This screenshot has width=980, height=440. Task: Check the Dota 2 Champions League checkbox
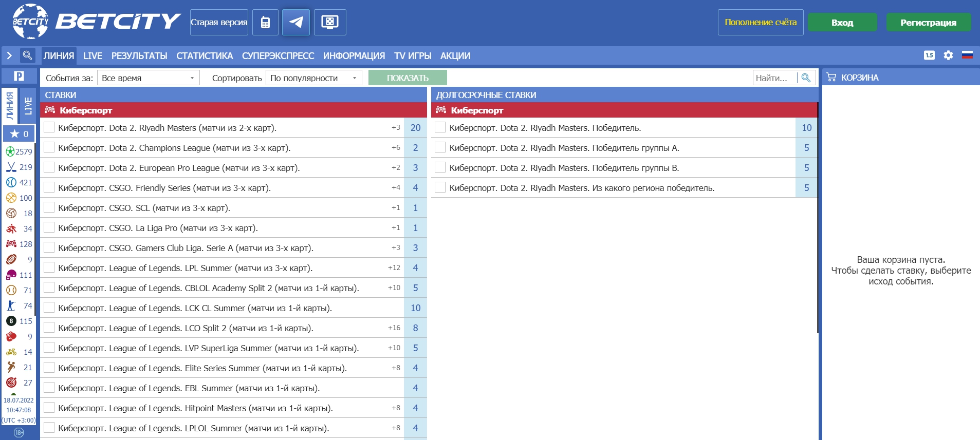(x=49, y=148)
